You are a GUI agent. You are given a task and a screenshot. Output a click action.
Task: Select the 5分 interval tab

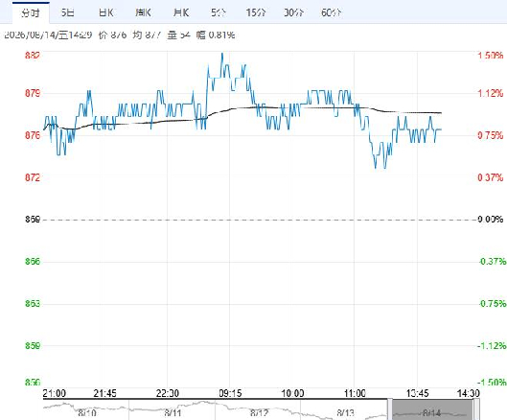point(219,12)
